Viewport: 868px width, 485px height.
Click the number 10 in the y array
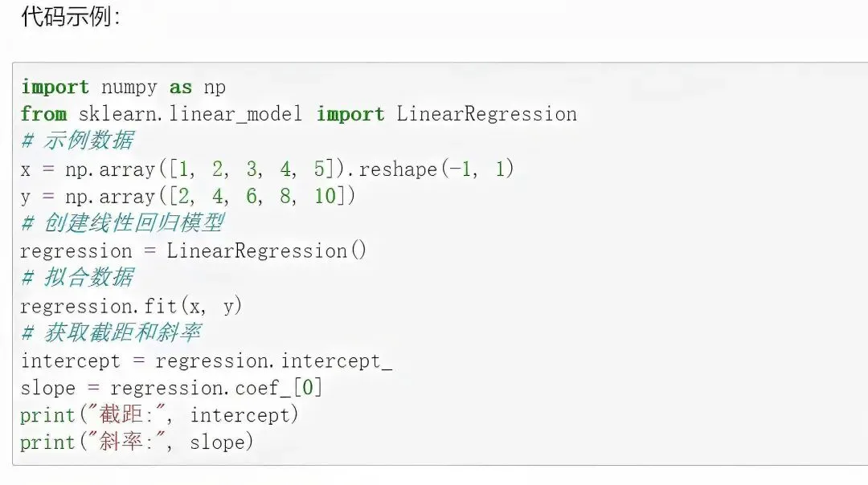click(x=325, y=196)
